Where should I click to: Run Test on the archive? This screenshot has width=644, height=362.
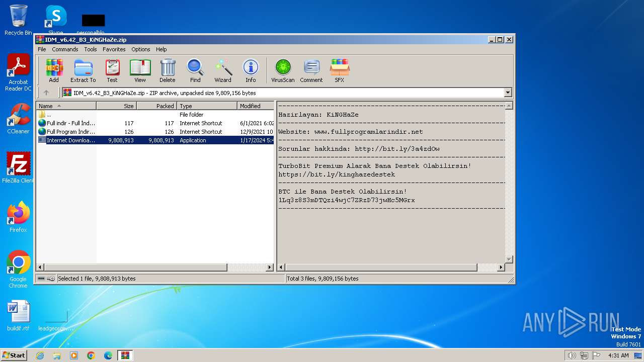112,71
